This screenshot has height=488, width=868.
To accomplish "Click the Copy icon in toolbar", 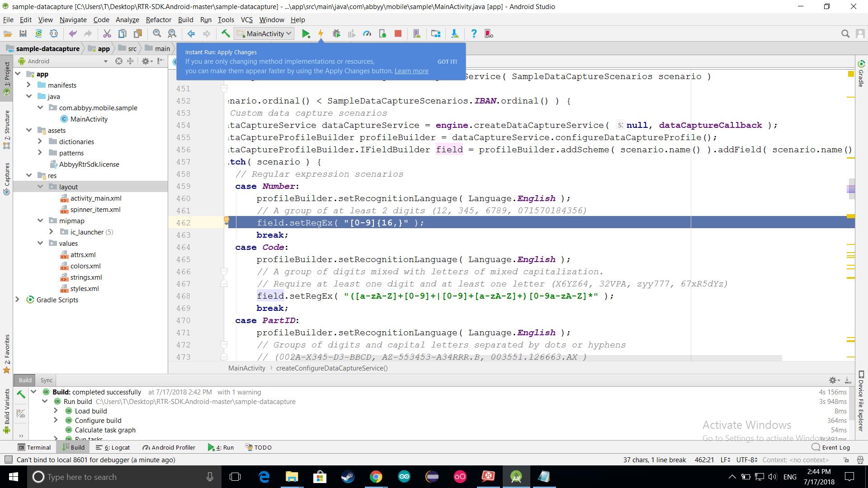I will pyautogui.click(x=123, y=34).
